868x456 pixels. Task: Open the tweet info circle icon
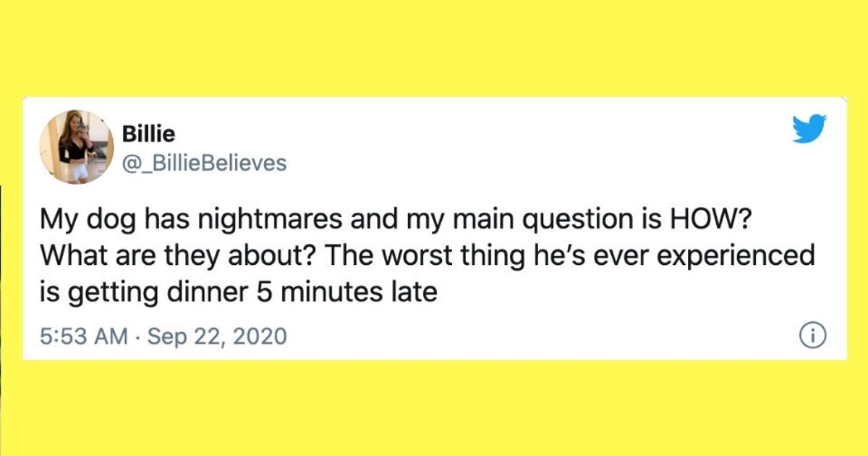pos(812,336)
